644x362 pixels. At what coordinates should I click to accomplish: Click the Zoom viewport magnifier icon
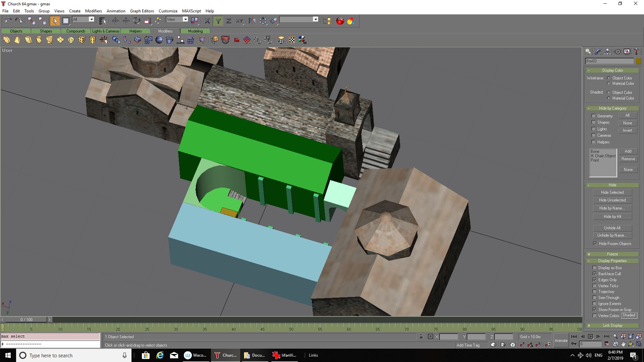coord(615,336)
